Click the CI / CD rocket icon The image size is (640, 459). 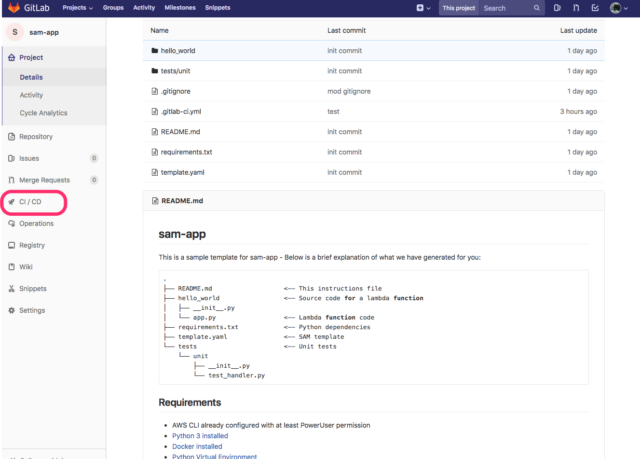point(11,202)
